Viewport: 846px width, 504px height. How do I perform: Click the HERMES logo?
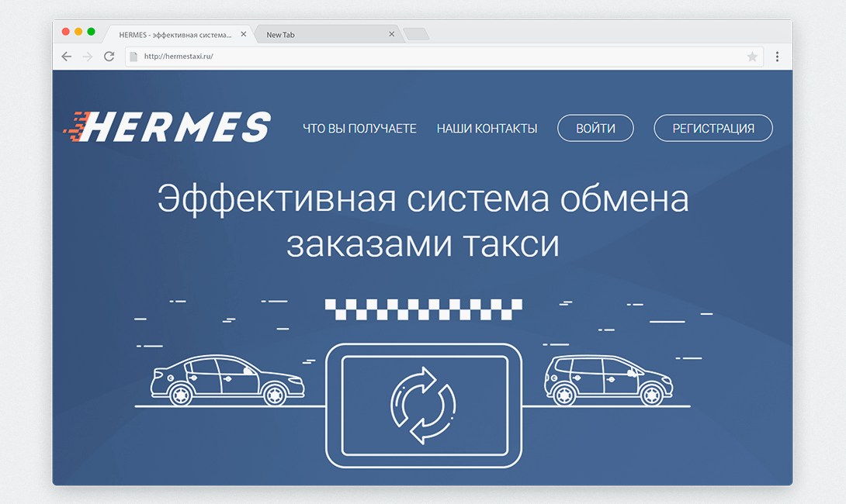(167, 127)
